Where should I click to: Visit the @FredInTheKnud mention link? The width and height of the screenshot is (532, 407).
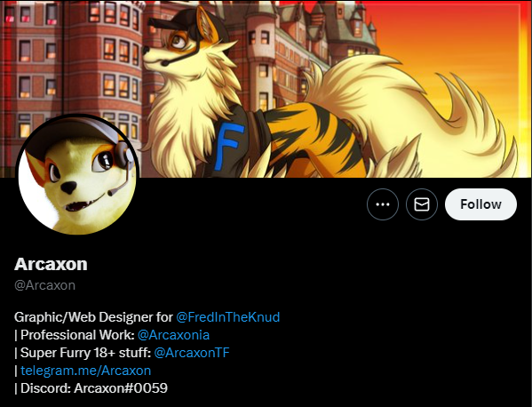click(227, 316)
